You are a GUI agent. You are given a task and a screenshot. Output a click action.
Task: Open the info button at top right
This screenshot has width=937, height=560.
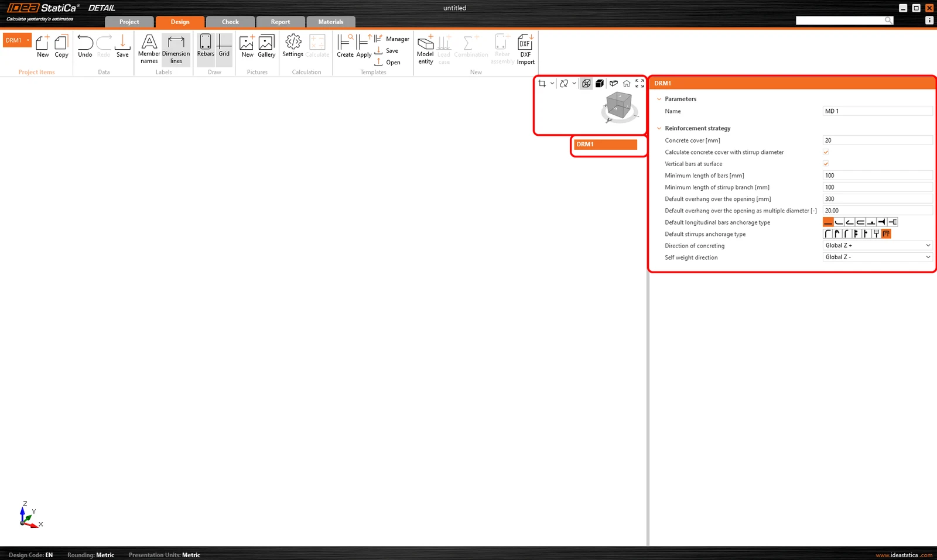pos(929,20)
